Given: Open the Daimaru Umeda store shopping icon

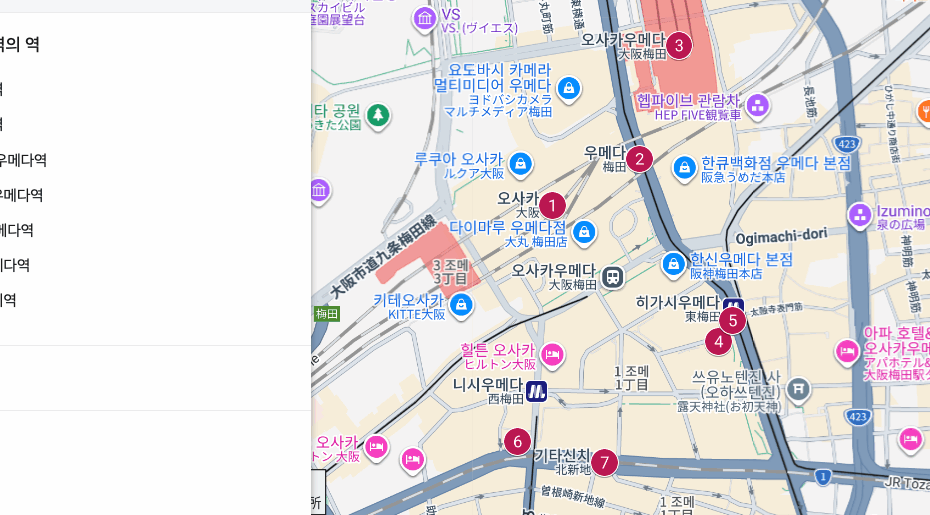Looking at the screenshot, I should 584,233.
